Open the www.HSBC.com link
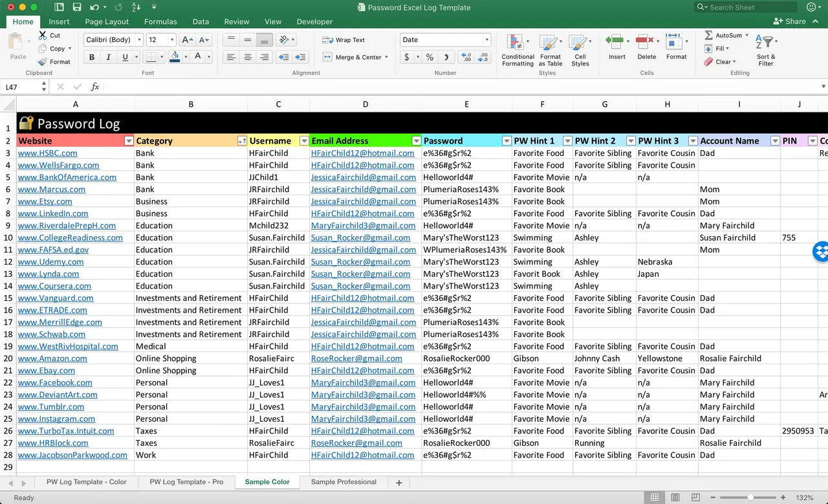This screenshot has width=828, height=504. tap(47, 153)
